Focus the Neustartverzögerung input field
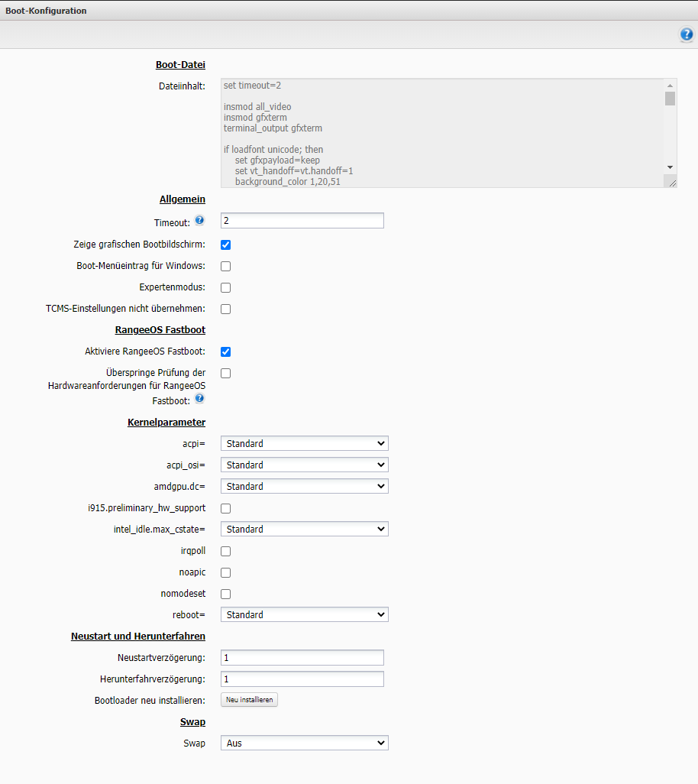The height and width of the screenshot is (784, 698). pyautogui.click(x=302, y=658)
